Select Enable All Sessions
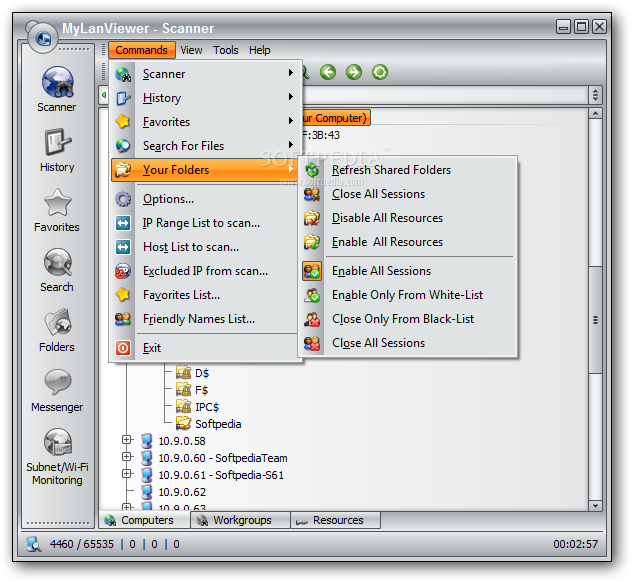This screenshot has height=582, width=632. tap(408, 271)
